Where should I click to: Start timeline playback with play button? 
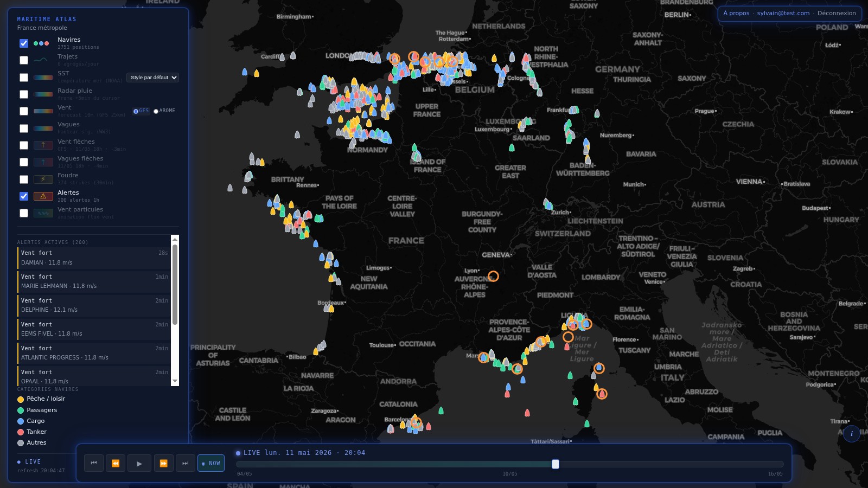coord(139,463)
